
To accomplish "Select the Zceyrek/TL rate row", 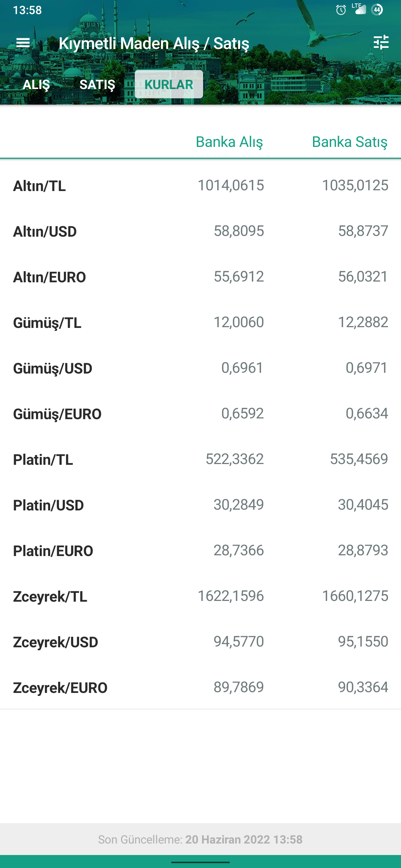I will pos(200,596).
